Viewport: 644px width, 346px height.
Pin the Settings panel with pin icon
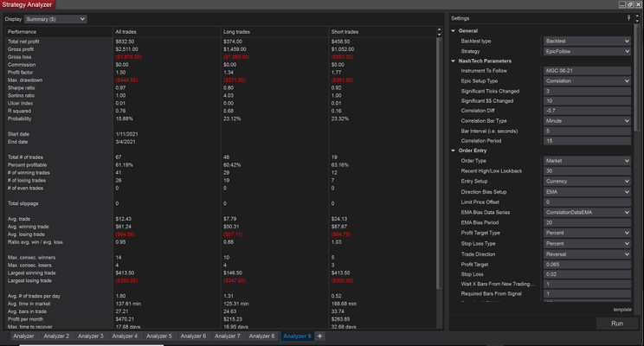[628, 17]
